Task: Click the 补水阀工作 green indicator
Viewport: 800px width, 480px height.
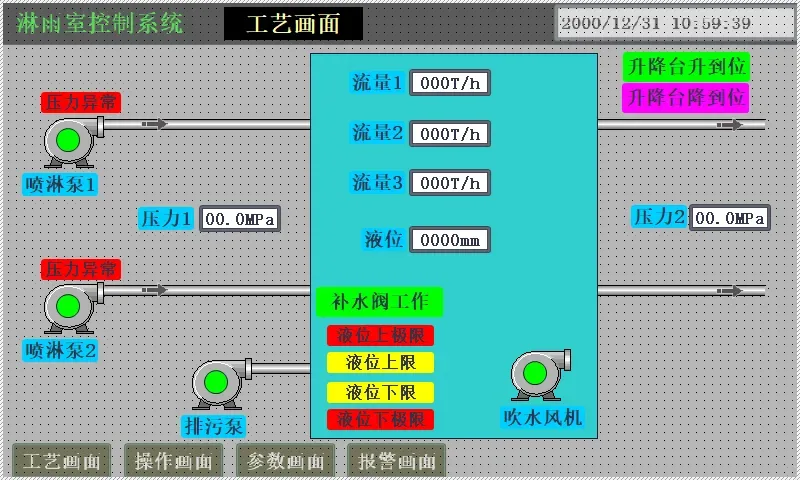Action: [x=380, y=301]
